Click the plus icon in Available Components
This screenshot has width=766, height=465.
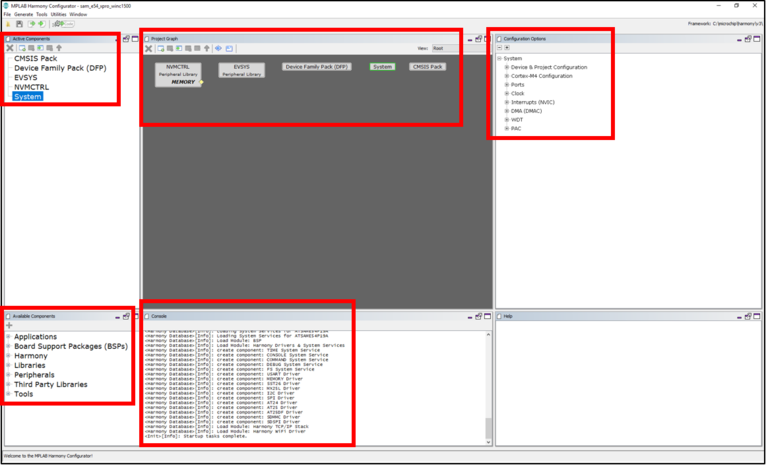(10, 326)
